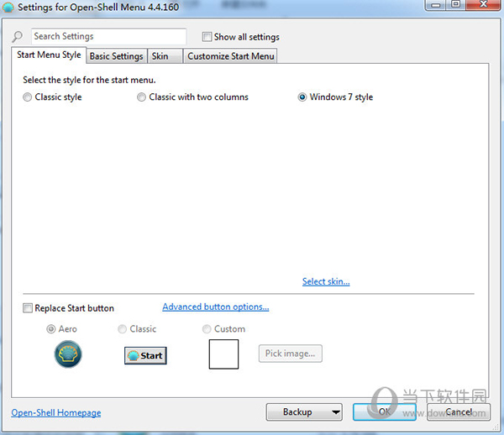504x435 pixels.
Task: Close the settings window
Action: (x=483, y=4)
